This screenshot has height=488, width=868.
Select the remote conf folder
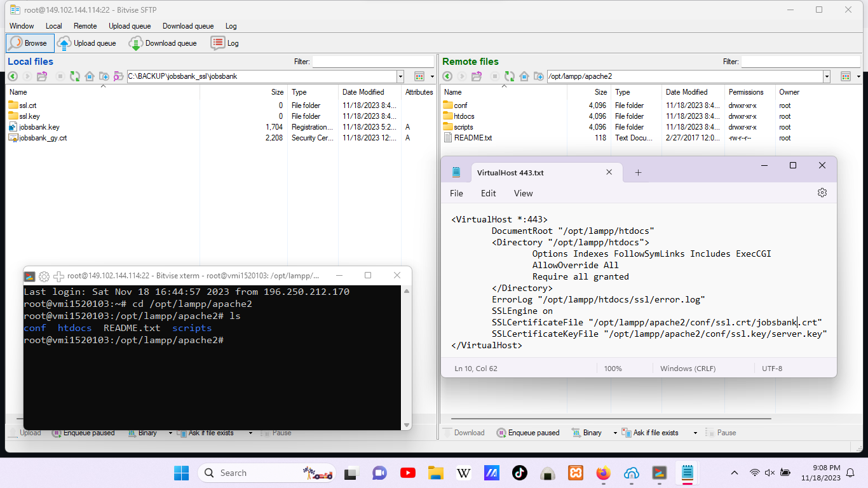(x=461, y=105)
